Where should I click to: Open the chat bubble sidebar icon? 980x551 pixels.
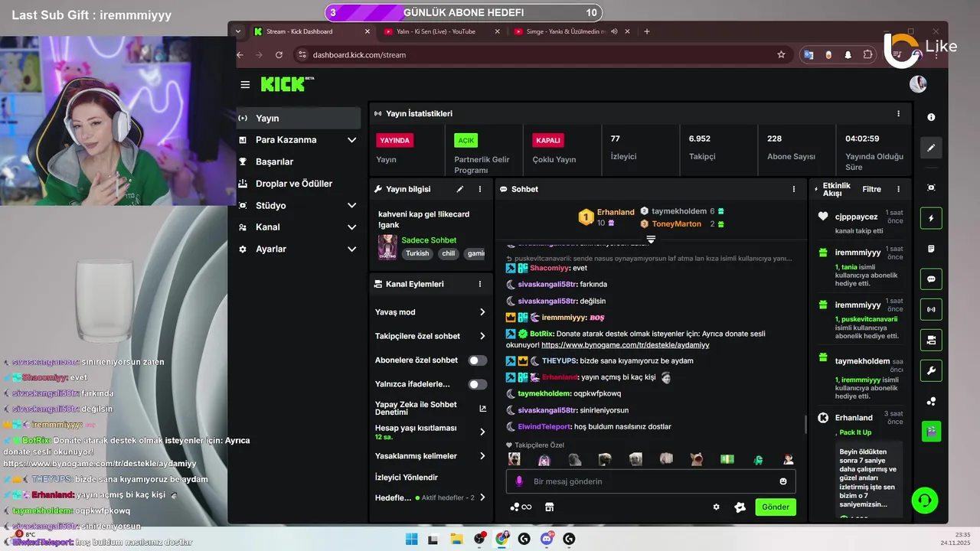coord(931,279)
